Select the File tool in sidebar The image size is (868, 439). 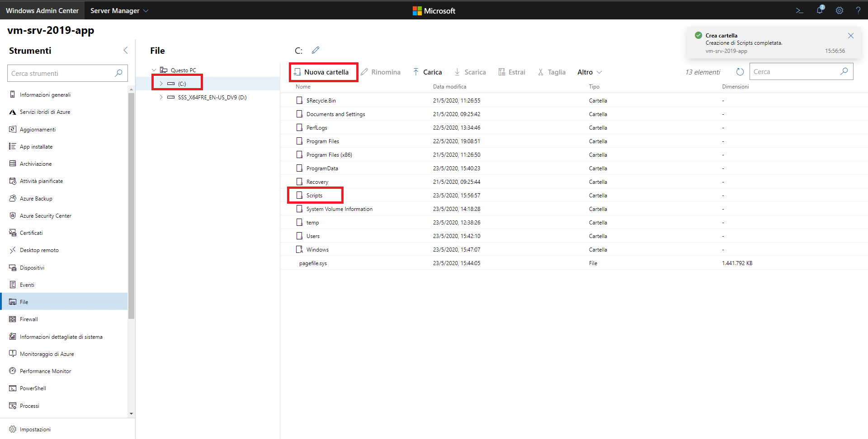pos(64,302)
